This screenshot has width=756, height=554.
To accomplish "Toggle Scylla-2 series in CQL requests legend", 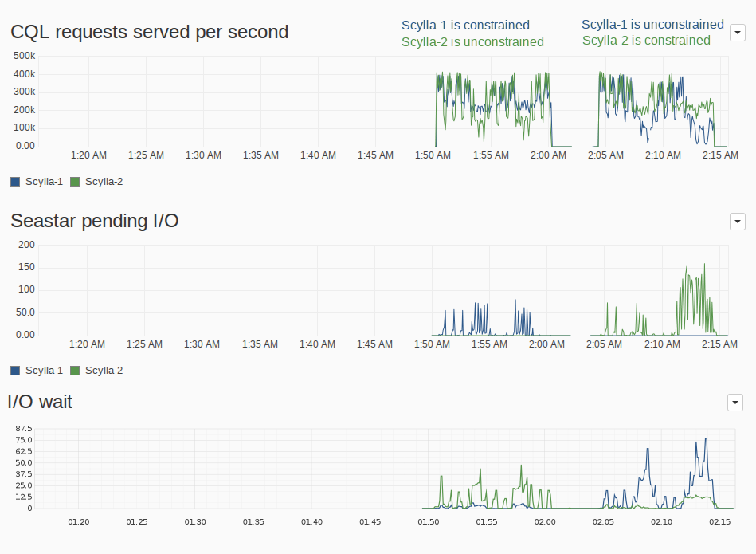I will (x=96, y=182).
